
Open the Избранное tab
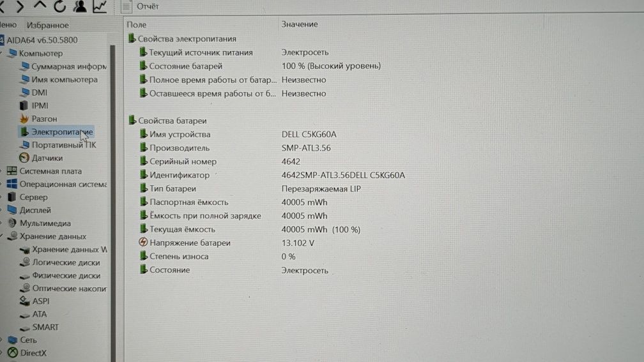point(48,25)
